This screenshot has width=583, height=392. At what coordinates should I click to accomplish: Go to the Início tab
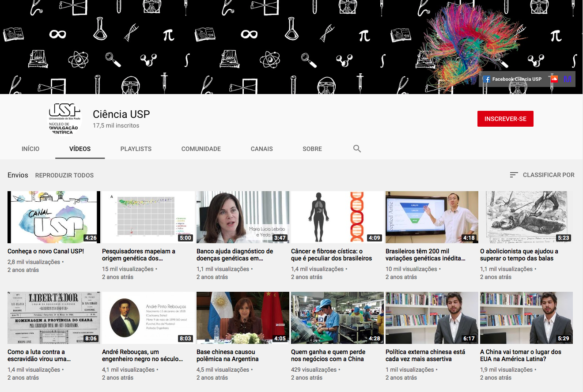click(30, 149)
